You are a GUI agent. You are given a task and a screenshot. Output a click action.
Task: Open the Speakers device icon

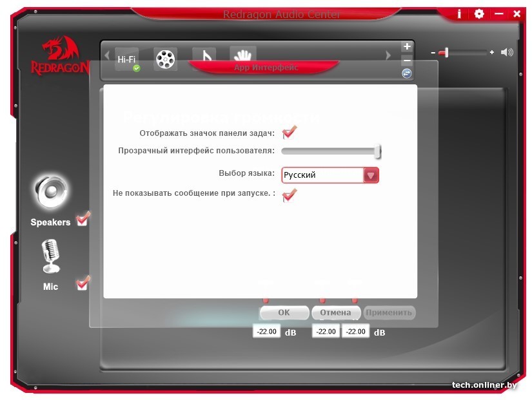[x=52, y=192]
